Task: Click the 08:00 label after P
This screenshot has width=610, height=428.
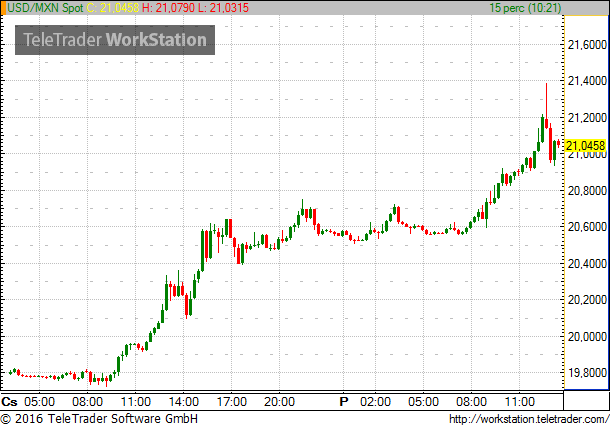Action: point(472,402)
